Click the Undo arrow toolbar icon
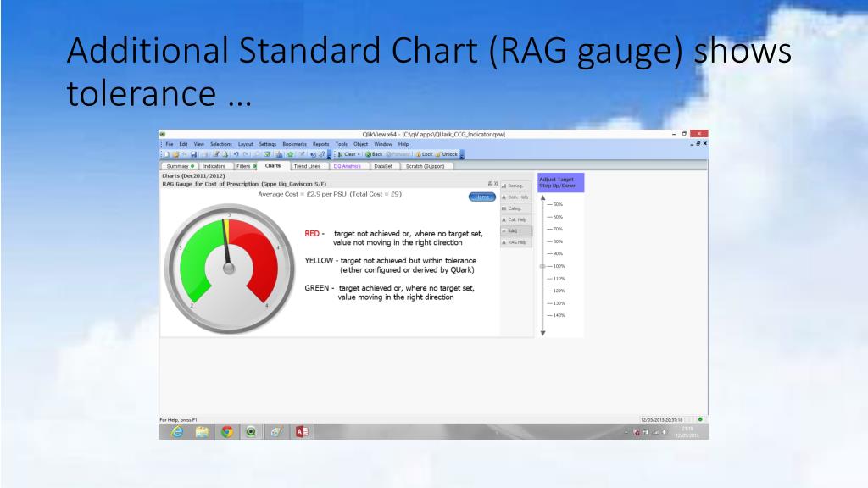Viewport: 868px width, 488px height. coord(236,154)
